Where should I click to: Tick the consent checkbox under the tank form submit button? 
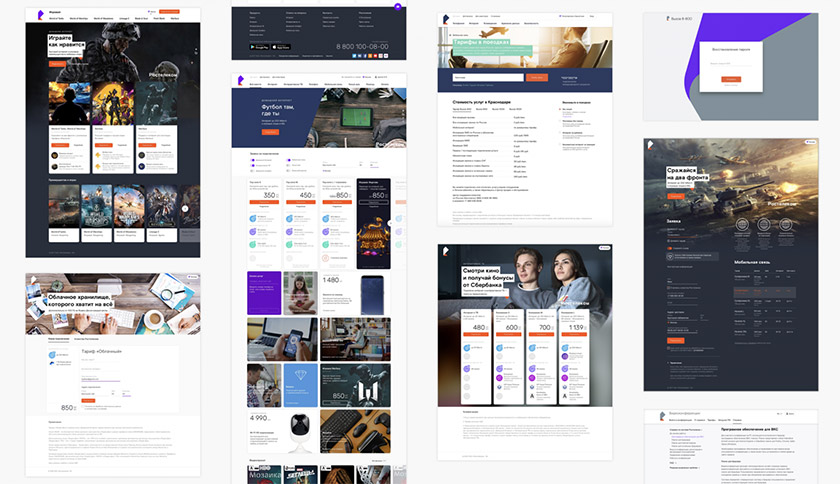[x=668, y=348]
